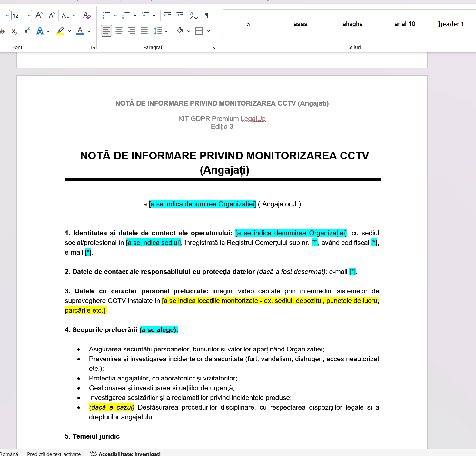Justify the paragraph text

144,31
